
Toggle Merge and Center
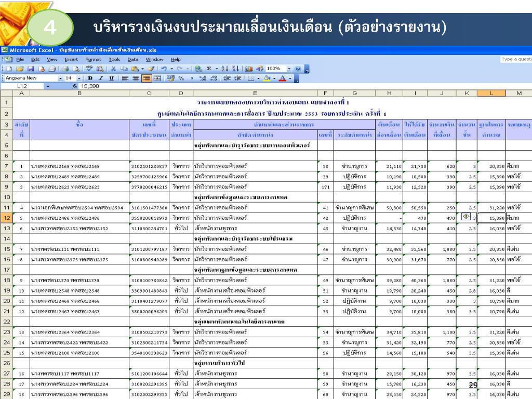click(x=157, y=78)
